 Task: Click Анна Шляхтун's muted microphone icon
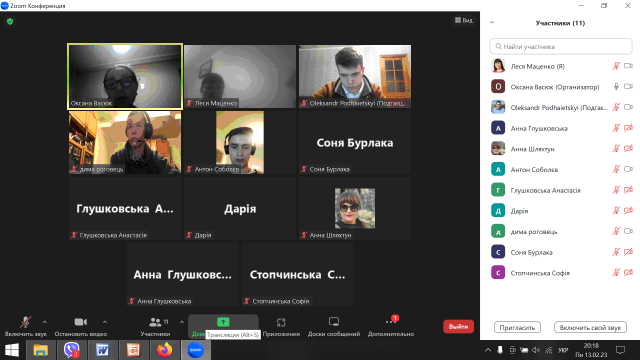(x=616, y=149)
